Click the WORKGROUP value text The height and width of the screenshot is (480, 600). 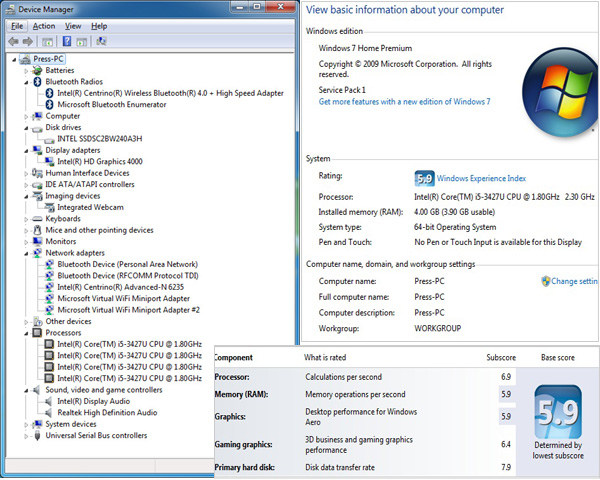pos(438,328)
